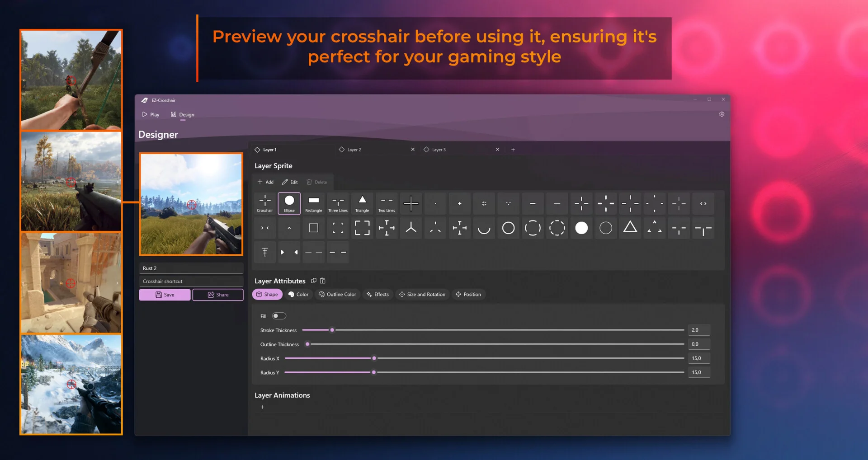Viewport: 868px width, 460px height.
Task: Pick the Triangle sprite shape
Action: point(362,203)
